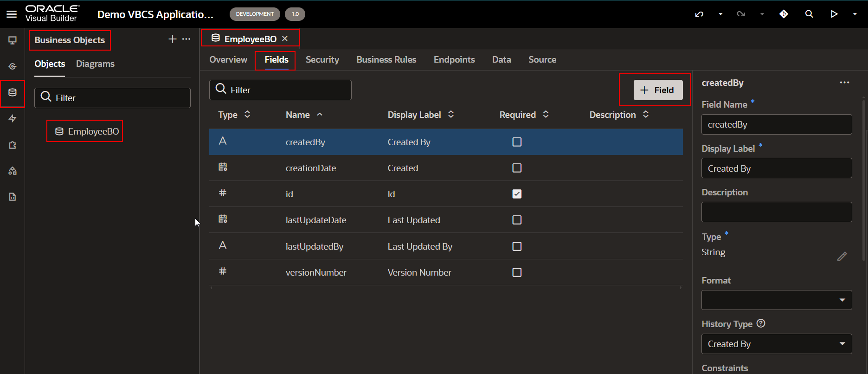
Task: Switch to the Endpoints tab
Action: coord(454,59)
